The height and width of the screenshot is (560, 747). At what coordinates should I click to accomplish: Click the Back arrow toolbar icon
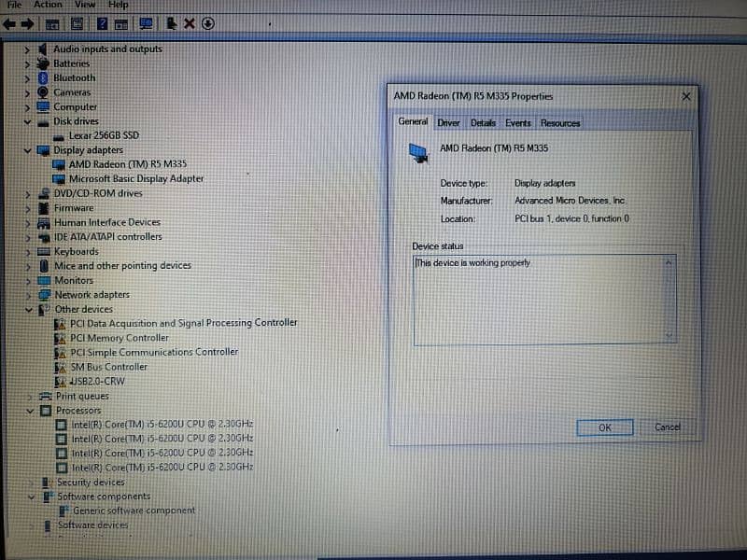[9, 23]
